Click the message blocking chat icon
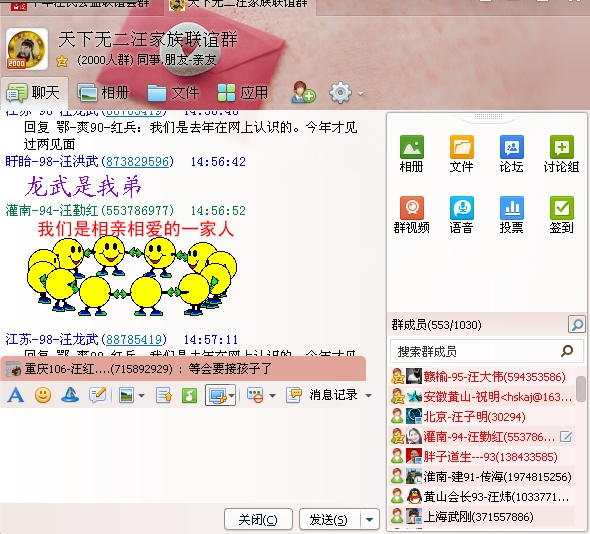 [255, 395]
